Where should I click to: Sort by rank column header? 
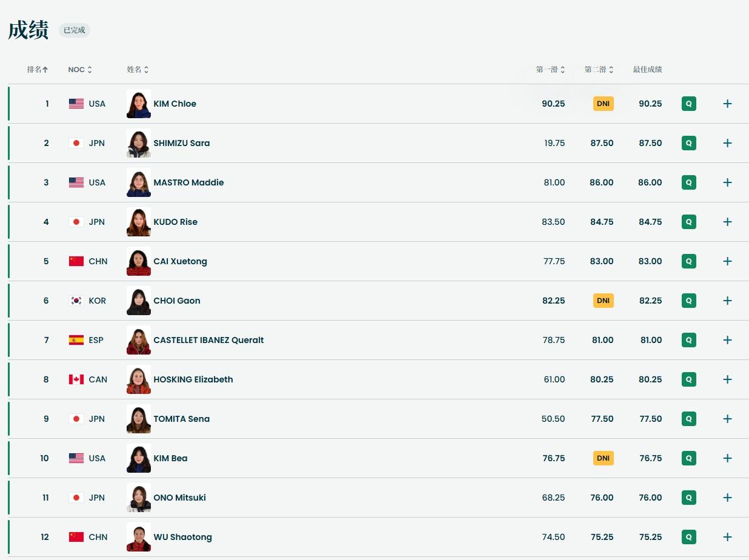click(x=38, y=70)
